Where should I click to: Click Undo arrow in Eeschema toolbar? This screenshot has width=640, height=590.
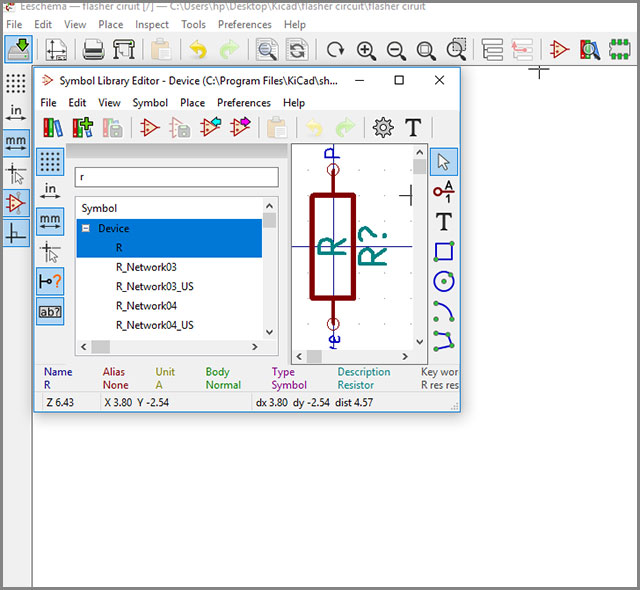198,49
